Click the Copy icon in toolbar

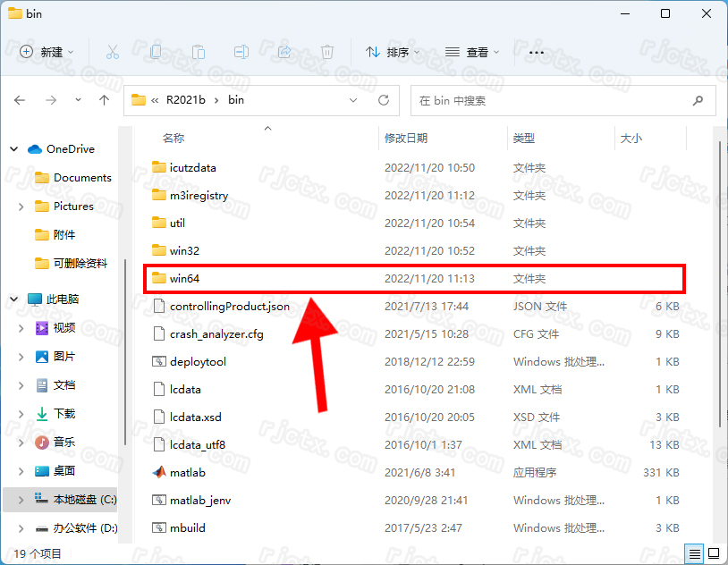[156, 53]
